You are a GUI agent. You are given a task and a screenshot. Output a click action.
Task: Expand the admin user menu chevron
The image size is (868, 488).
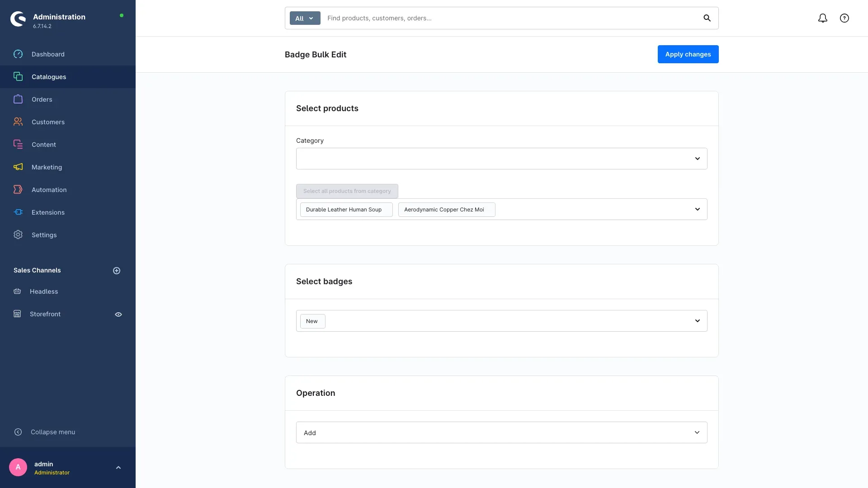tap(118, 468)
